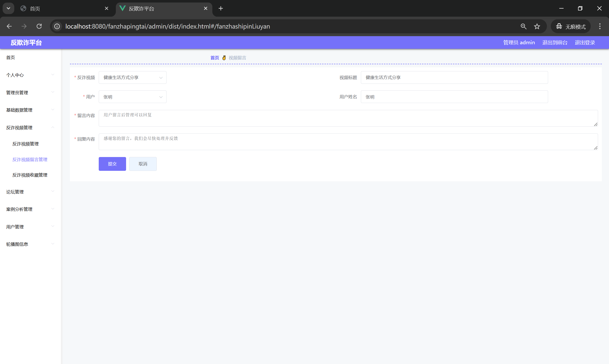Open the 用户 dropdown selector
The image size is (609, 364).
point(133,97)
